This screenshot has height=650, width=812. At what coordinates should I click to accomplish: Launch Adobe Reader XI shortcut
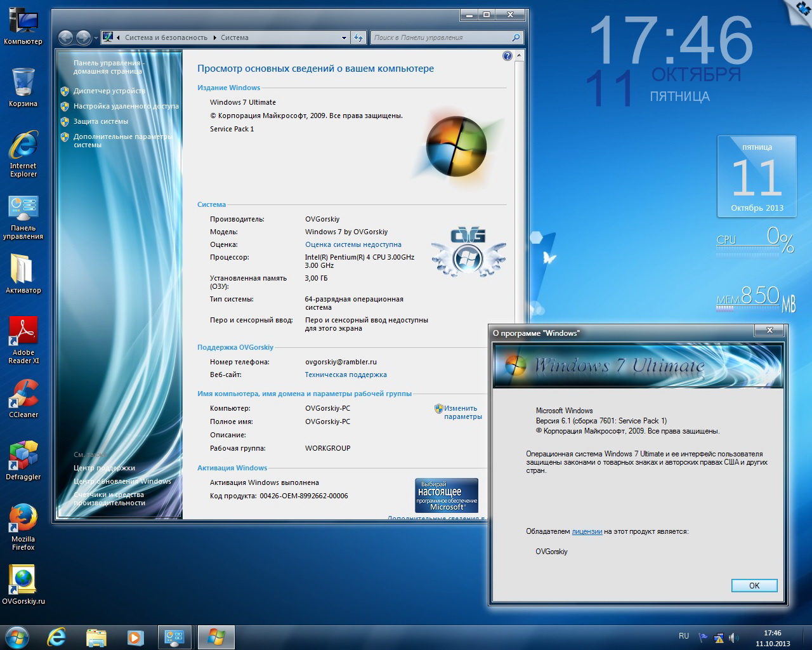coord(23,340)
